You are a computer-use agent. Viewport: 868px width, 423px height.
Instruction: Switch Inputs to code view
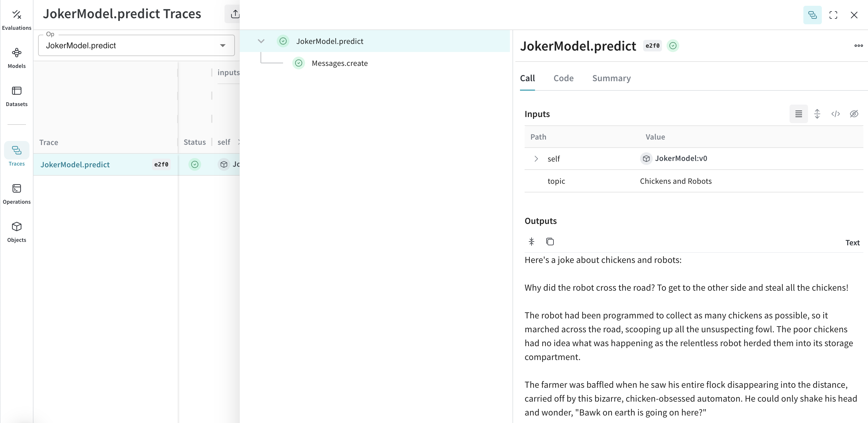835,114
